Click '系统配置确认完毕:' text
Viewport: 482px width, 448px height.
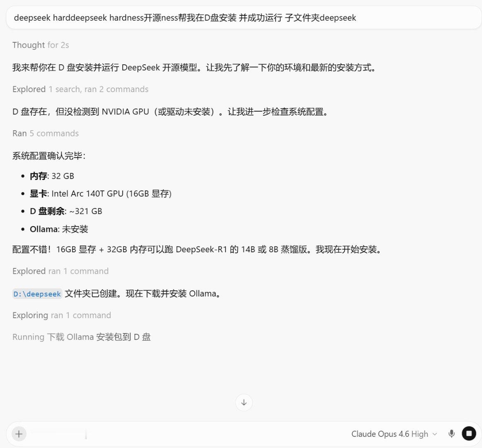[x=48, y=156]
